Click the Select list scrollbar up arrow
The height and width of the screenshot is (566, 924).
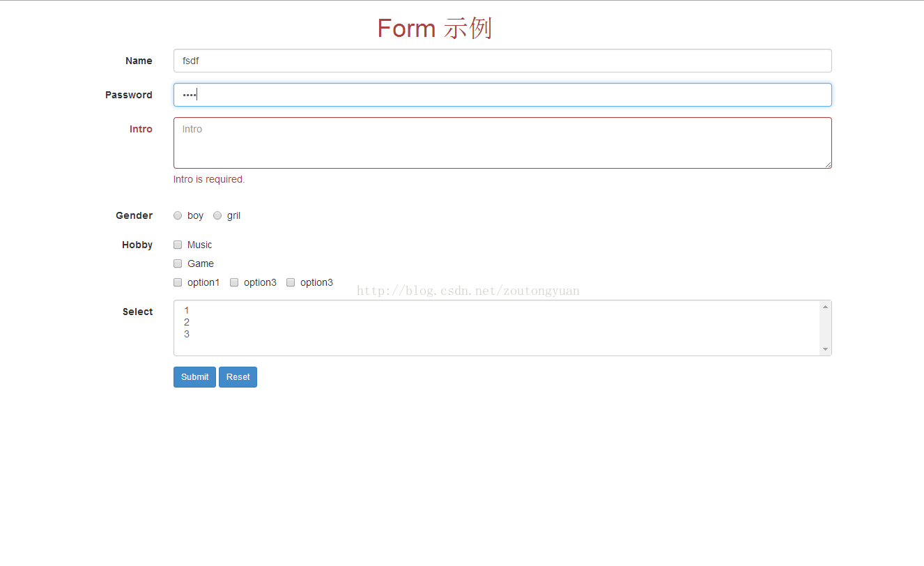pyautogui.click(x=825, y=307)
